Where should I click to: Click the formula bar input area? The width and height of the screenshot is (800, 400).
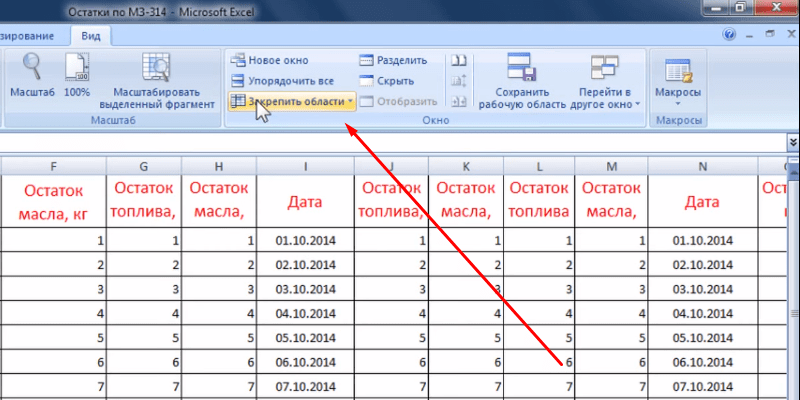(393, 141)
